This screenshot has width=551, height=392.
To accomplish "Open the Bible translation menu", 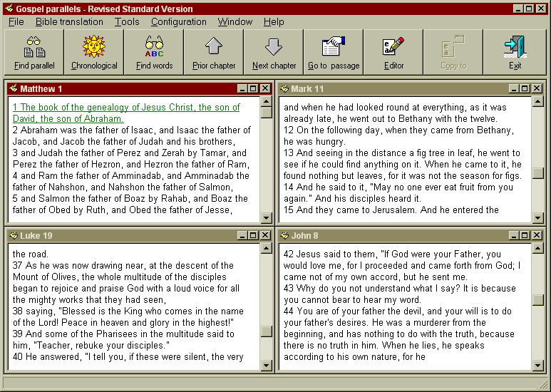I will coord(69,22).
